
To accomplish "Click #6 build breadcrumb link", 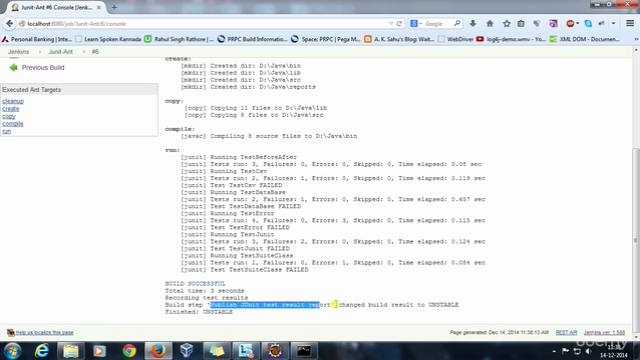I will (95, 52).
